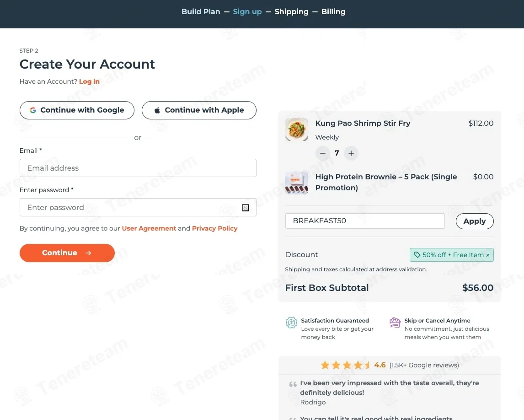The image size is (524, 420).
Task: Click the $112.00 item price
Action: (481, 124)
